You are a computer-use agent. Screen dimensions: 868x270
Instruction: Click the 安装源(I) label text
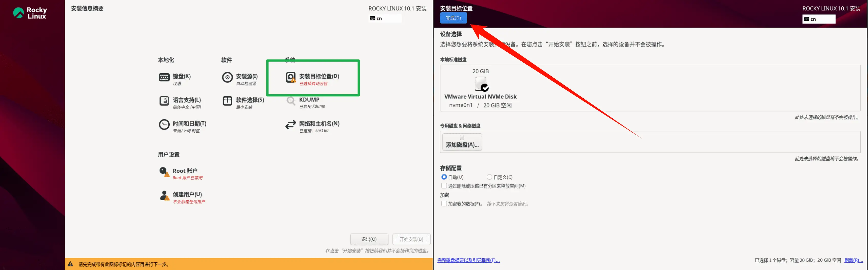[247, 76]
